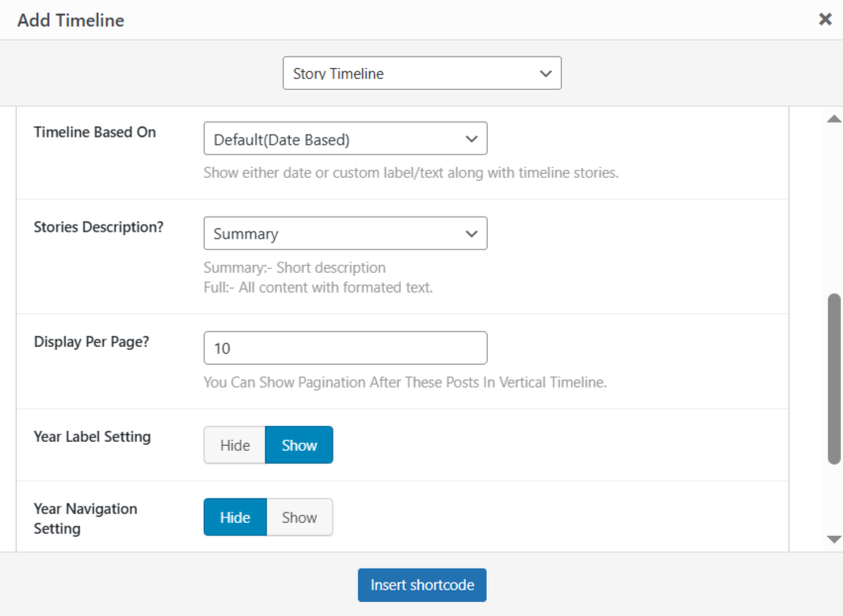The height and width of the screenshot is (616, 843).
Task: Open the Story Timeline shortcode type dropdown
Action: [x=421, y=72]
